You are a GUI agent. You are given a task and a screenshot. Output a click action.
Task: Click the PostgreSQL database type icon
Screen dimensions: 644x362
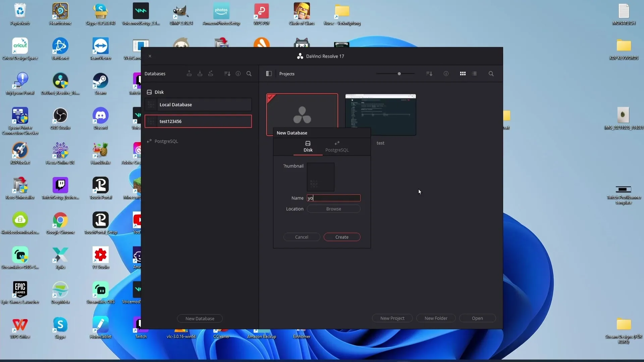[337, 143]
